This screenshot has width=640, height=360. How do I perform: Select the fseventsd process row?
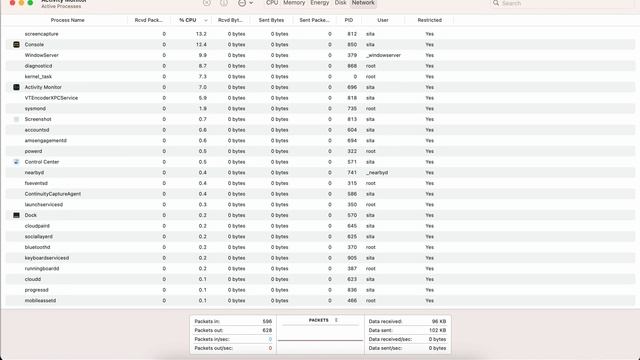click(320, 183)
